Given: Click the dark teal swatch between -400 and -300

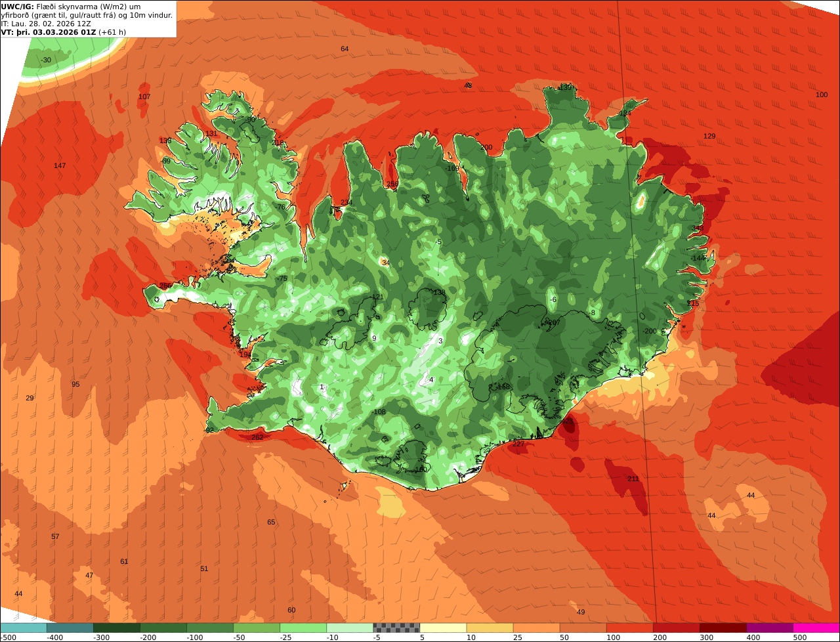Looking at the screenshot, I should click(70, 628).
